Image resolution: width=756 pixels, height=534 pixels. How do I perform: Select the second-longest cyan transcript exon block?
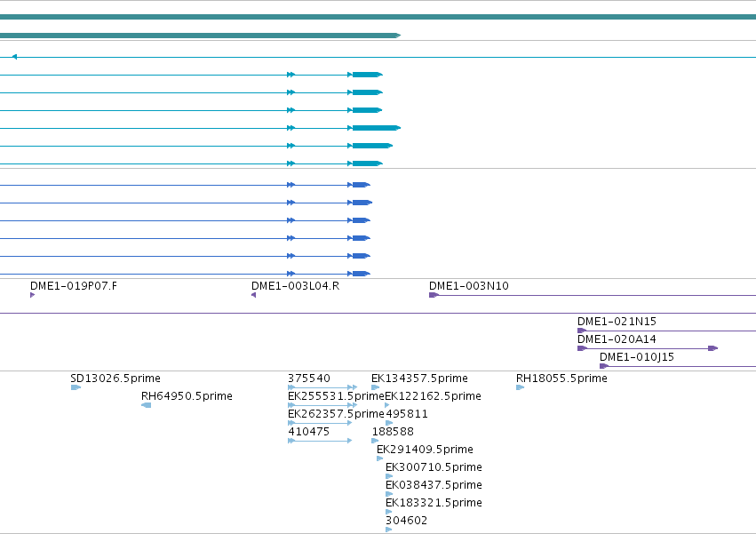[372, 146]
